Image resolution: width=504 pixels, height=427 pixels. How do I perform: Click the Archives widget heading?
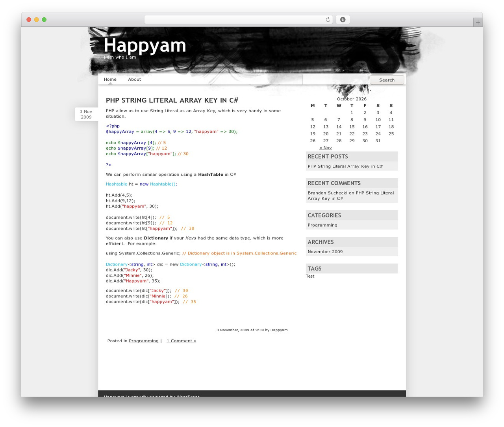pyautogui.click(x=352, y=242)
